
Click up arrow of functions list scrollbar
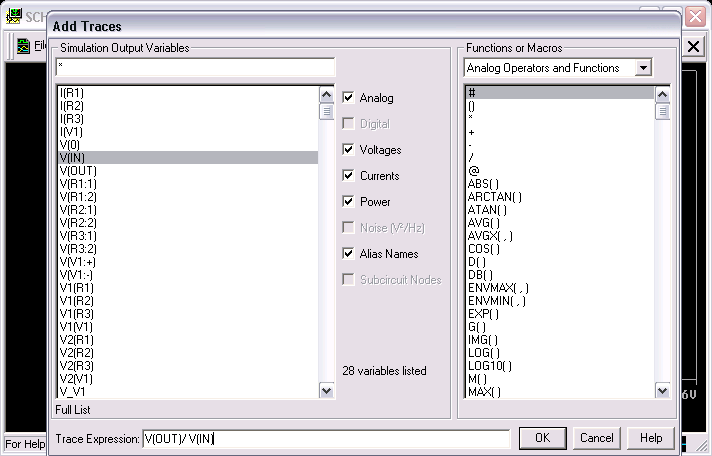[x=663, y=94]
